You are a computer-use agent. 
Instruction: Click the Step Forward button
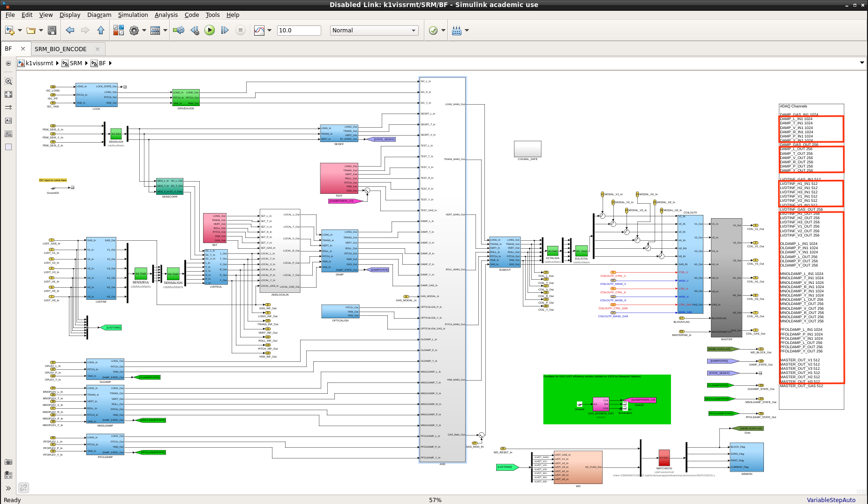coord(225,31)
